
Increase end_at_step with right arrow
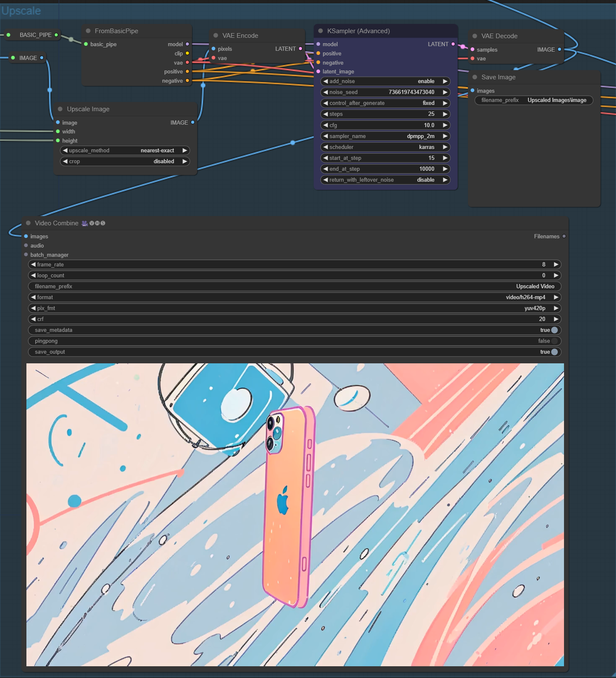[445, 169]
